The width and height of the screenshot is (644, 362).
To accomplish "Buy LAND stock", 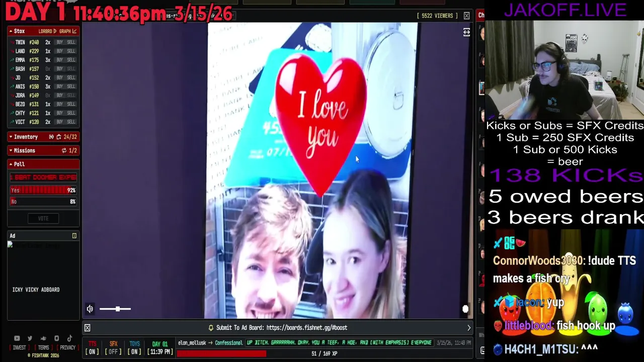I will pos(59,51).
